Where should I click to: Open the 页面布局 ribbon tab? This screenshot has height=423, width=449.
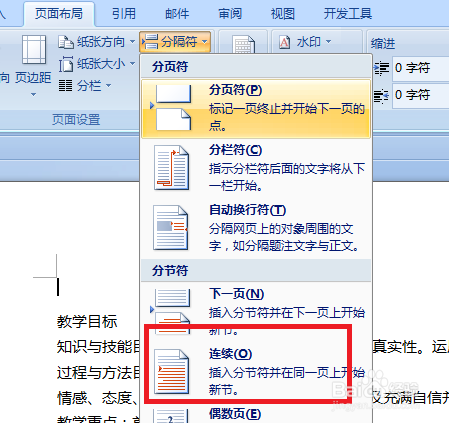tap(59, 14)
